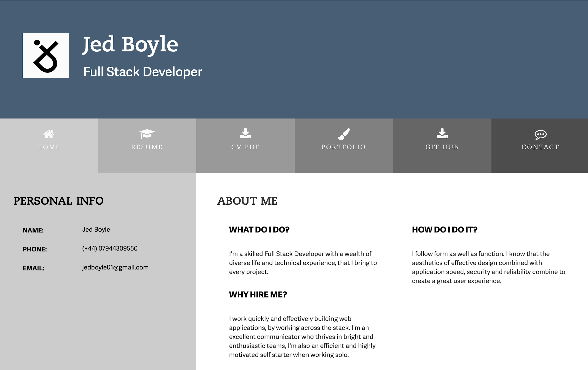Click the phone number (+44) 07944309550
Viewport: 588px width, 370px height.
[110, 248]
